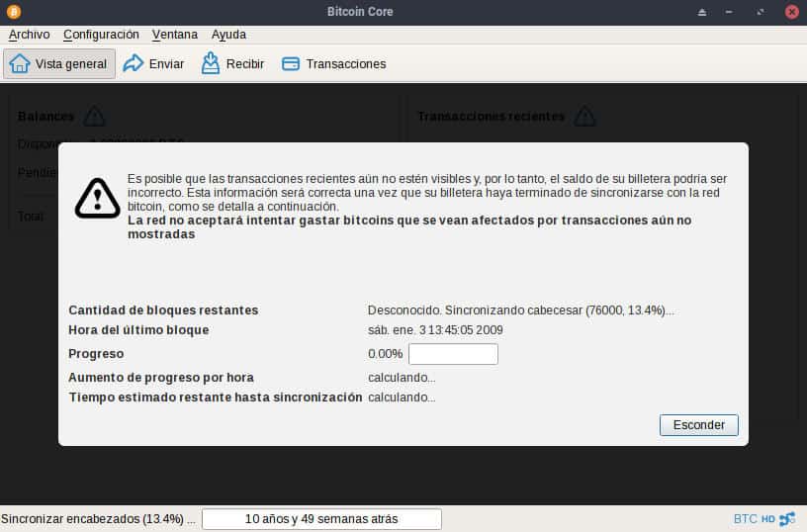Open the Configuración menu
This screenshot has height=532, width=807.
(101, 35)
